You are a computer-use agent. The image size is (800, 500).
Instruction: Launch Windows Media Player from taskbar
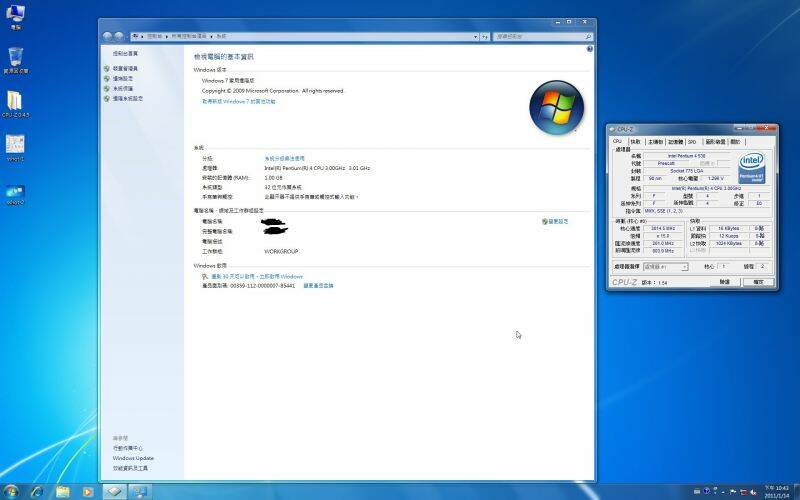point(88,492)
